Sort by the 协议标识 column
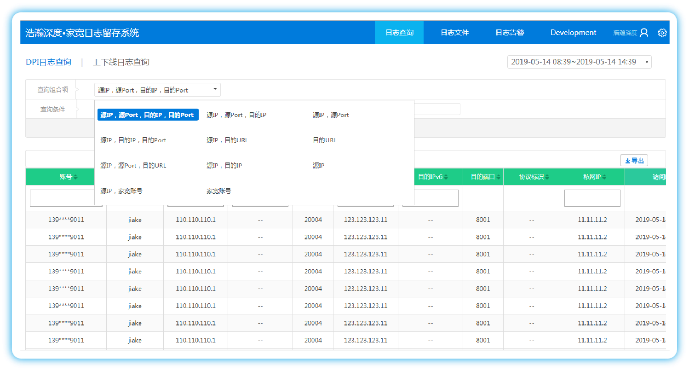This screenshot has width=689, height=371. coord(534,177)
